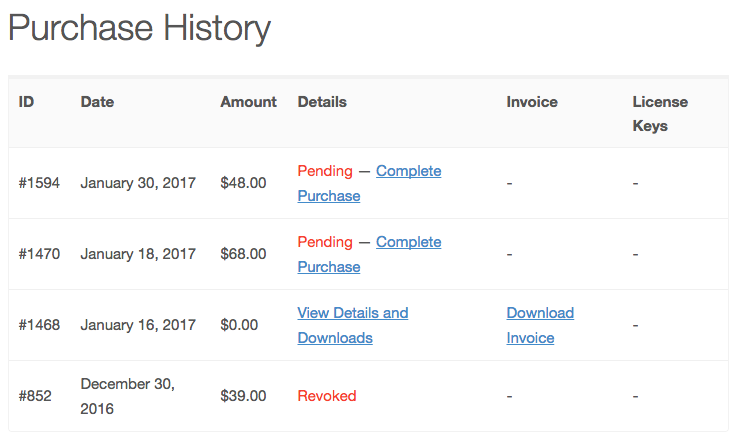Click the Details column header
The image size is (735, 438).
click(x=322, y=102)
